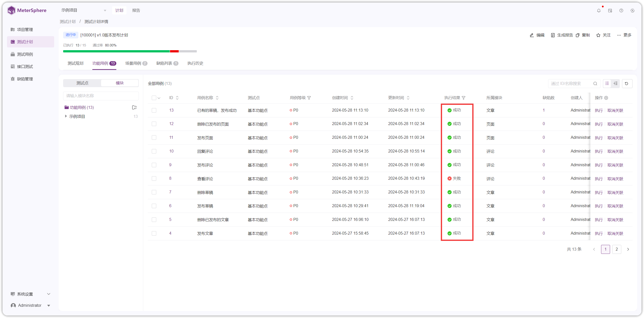
Task: Switch to 缺陷列表 tab
Action: 167,63
